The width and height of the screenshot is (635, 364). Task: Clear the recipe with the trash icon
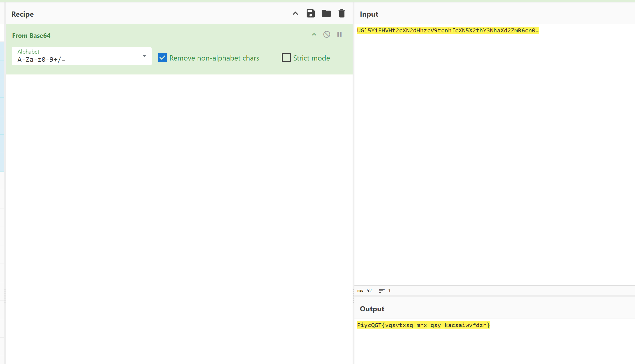pyautogui.click(x=341, y=13)
